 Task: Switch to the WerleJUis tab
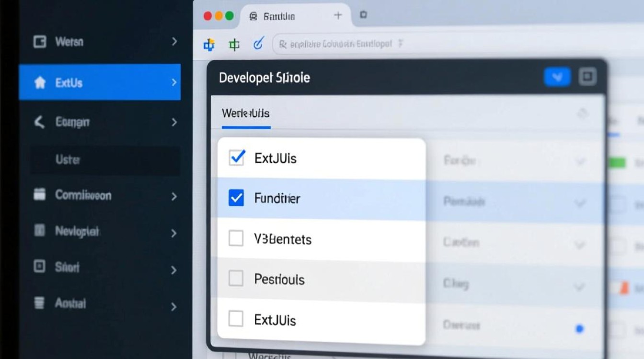246,114
